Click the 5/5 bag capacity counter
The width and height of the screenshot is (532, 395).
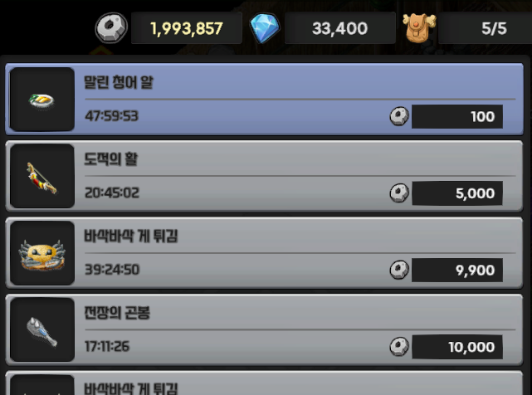coord(486,28)
